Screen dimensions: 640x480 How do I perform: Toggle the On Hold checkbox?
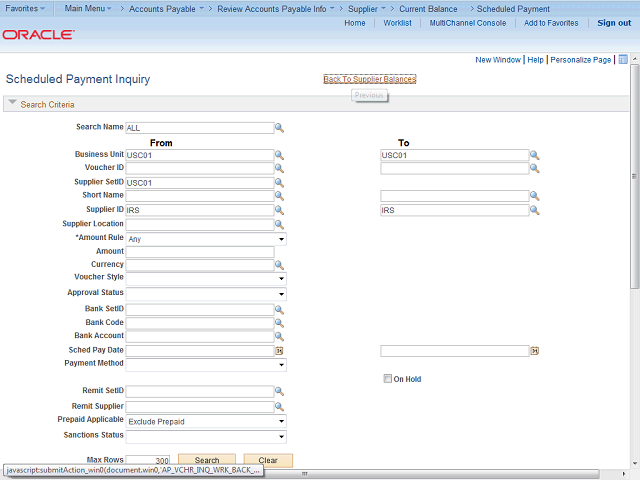[387, 379]
